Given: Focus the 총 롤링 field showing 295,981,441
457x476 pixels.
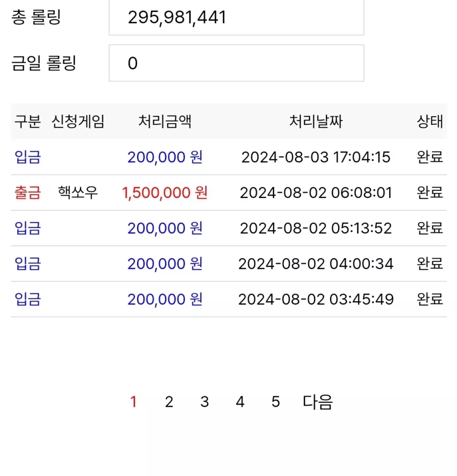Looking at the screenshot, I should [237, 17].
